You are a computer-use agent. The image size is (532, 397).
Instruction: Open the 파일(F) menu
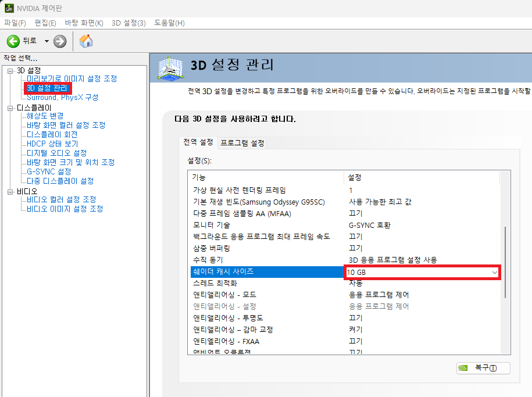point(15,23)
